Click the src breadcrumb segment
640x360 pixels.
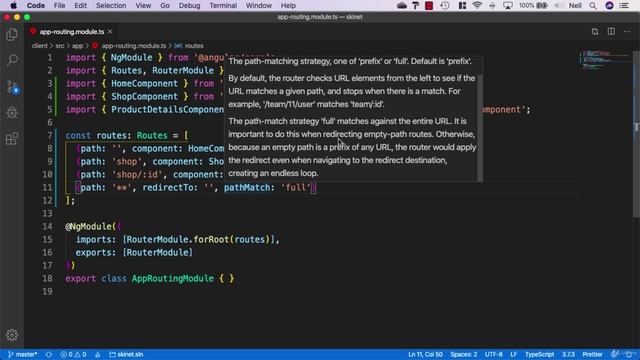click(x=60, y=46)
